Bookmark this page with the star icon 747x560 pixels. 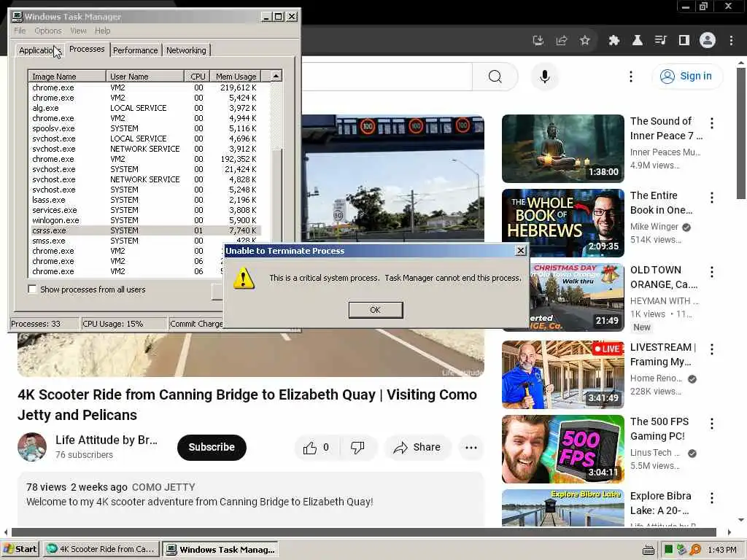(x=585, y=41)
